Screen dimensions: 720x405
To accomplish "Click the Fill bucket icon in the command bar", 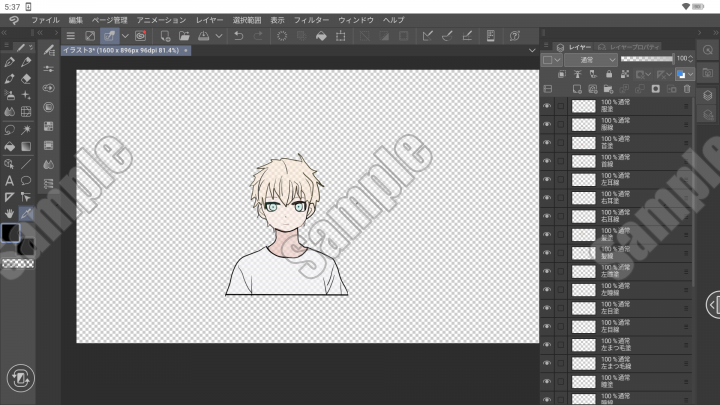I will click(x=322, y=36).
